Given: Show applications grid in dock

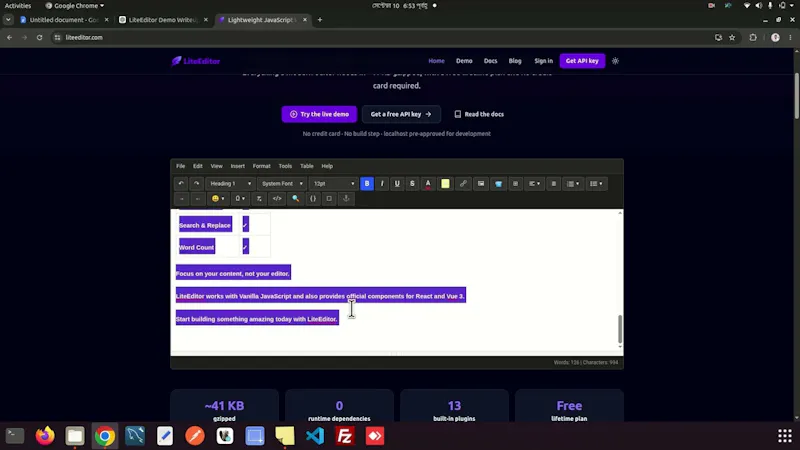Looking at the screenshot, I should click(x=785, y=436).
